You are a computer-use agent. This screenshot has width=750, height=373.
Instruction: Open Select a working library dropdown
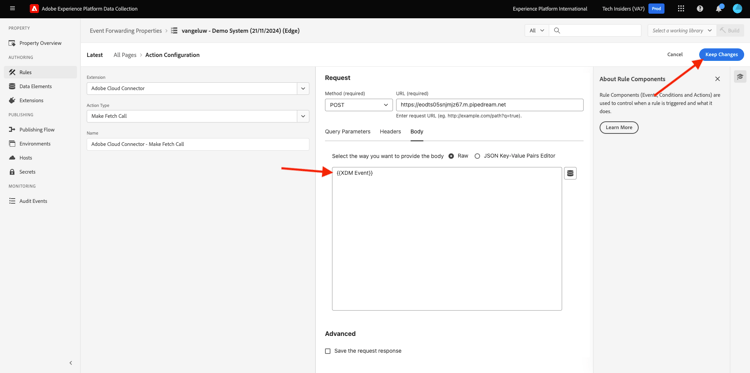tap(682, 31)
